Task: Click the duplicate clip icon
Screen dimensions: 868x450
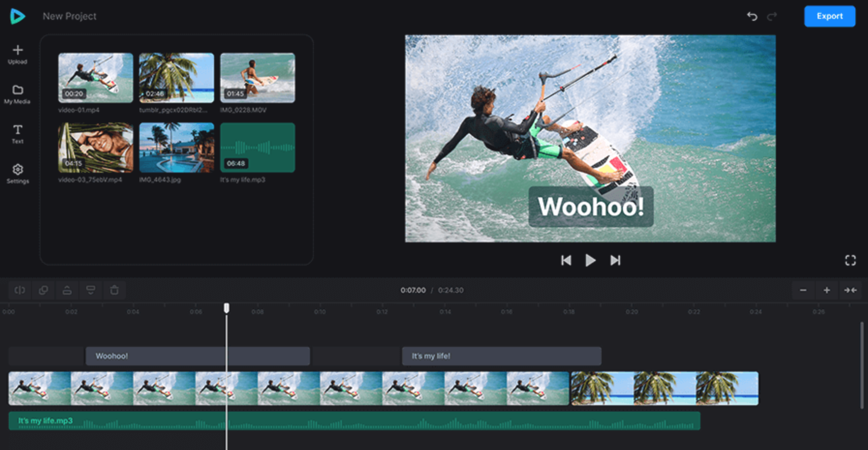Action: click(x=44, y=290)
